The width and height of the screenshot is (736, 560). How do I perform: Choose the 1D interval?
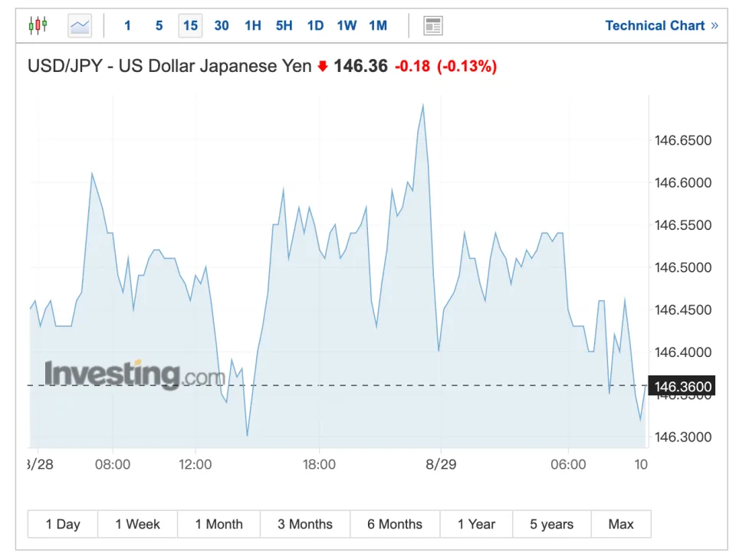pos(315,25)
